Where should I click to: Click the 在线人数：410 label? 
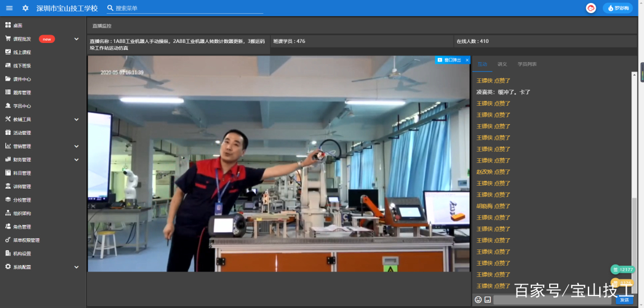[x=472, y=41]
